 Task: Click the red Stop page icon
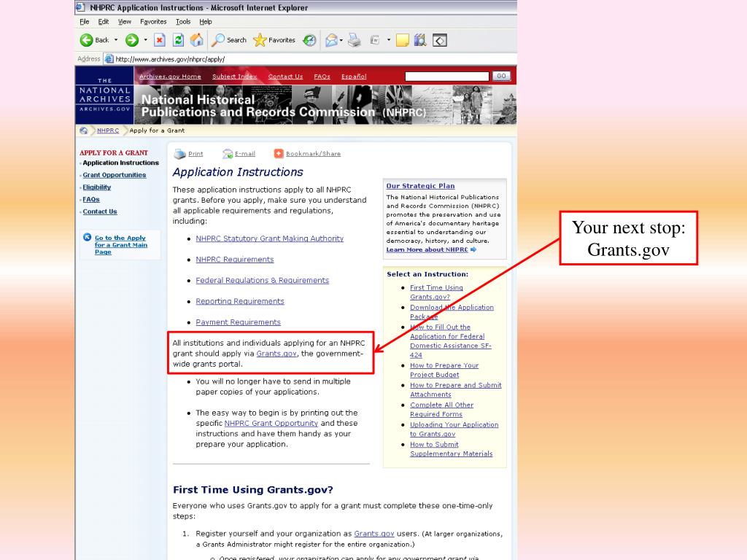point(160,40)
